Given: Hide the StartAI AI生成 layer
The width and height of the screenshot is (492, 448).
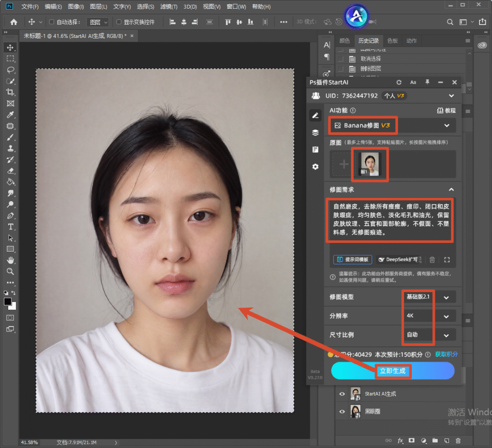Looking at the screenshot, I should [342, 394].
